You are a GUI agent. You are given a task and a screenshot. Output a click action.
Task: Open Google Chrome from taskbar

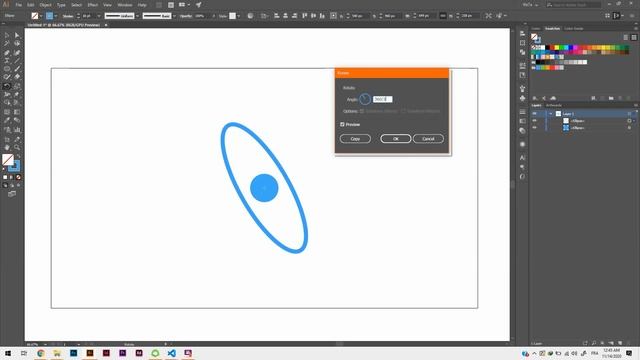[41, 353]
